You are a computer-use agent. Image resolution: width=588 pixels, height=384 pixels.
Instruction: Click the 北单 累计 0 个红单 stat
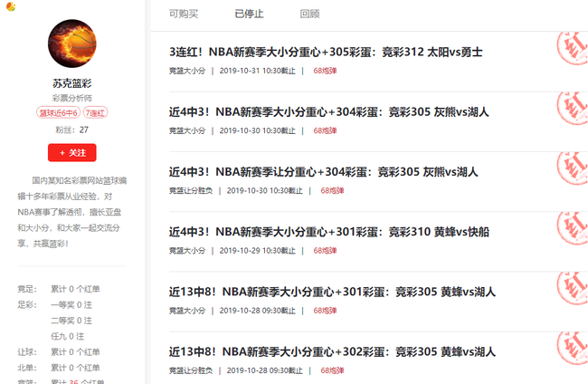tap(59, 368)
